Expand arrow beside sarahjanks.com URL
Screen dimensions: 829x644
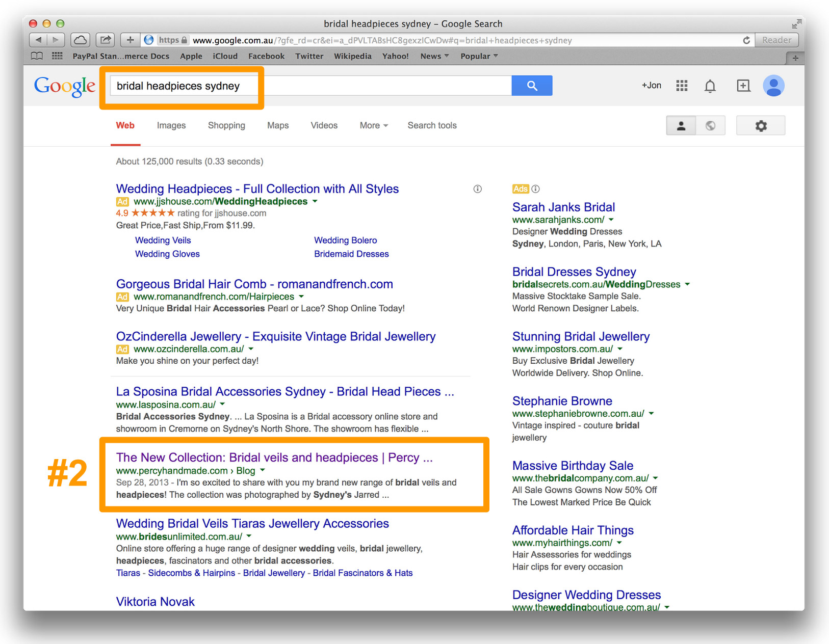click(x=611, y=220)
